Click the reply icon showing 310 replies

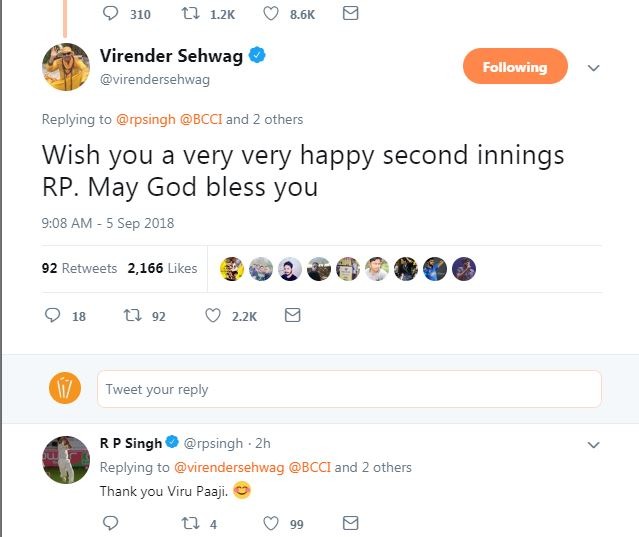pos(110,13)
